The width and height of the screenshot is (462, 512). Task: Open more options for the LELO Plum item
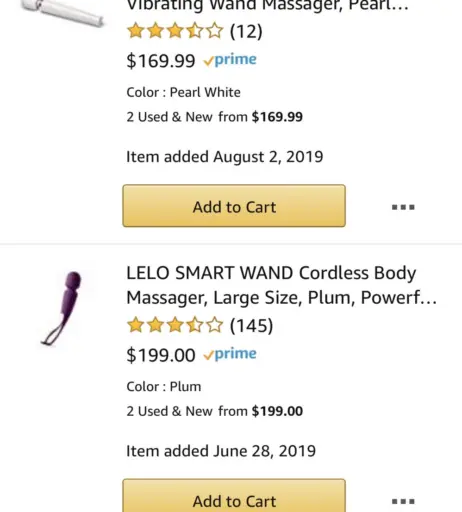(403, 501)
